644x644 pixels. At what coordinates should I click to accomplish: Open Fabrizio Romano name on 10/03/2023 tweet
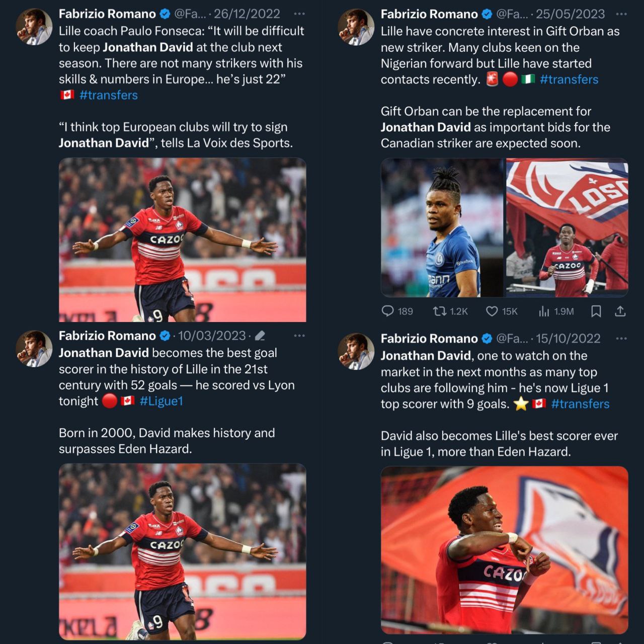pyautogui.click(x=107, y=336)
